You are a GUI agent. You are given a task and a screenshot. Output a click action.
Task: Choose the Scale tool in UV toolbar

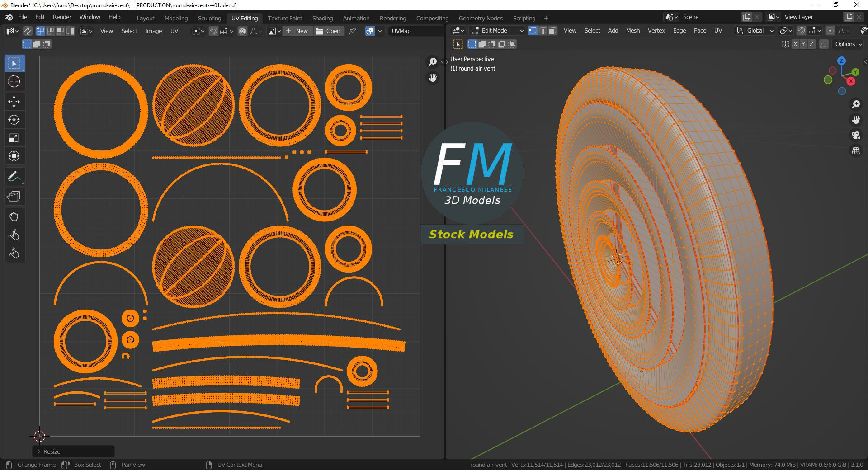click(14, 138)
